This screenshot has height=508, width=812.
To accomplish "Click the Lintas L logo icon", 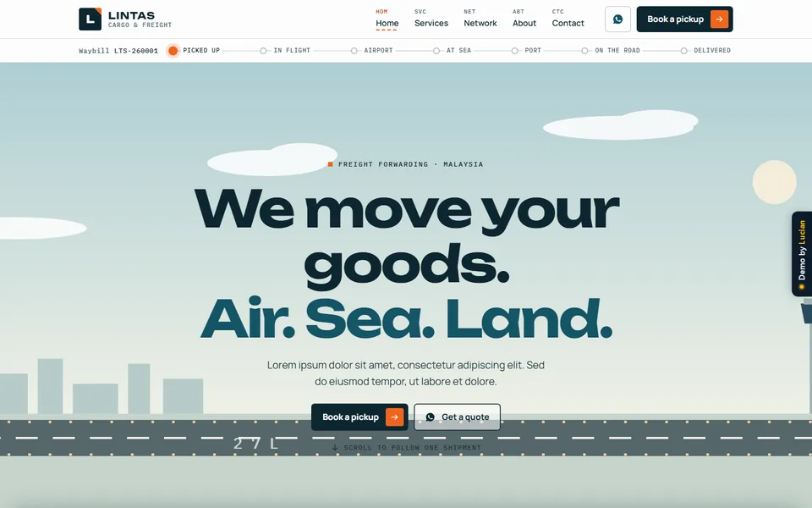I will [91, 19].
